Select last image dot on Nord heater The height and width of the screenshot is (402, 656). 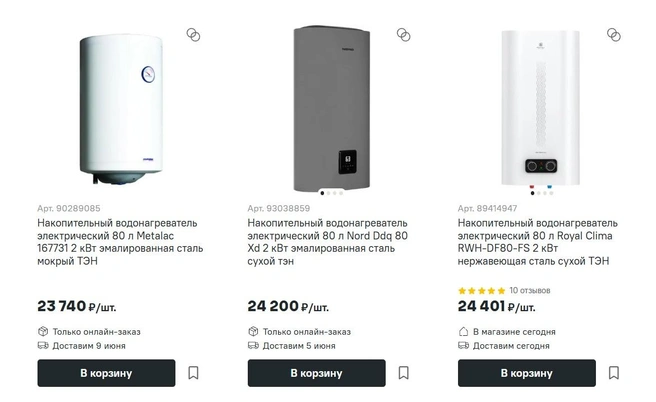click(x=341, y=193)
